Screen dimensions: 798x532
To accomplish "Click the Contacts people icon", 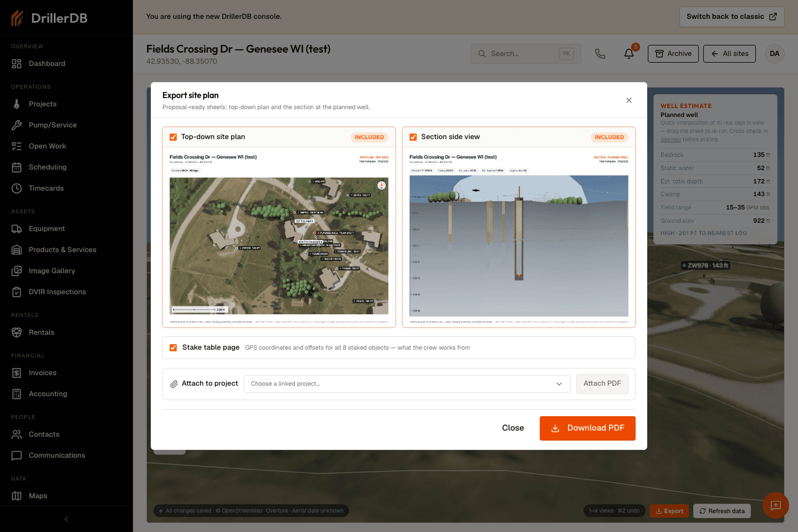I will coord(17,434).
